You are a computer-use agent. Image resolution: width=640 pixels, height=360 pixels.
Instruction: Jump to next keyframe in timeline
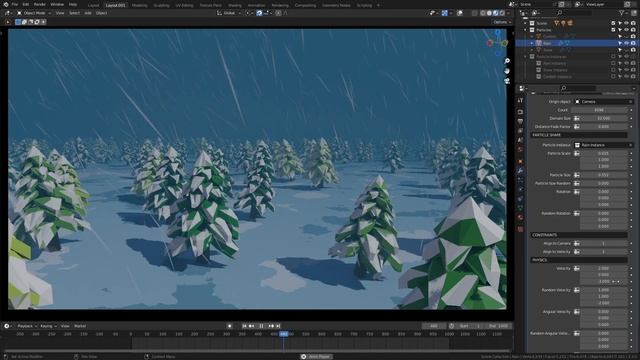click(271, 326)
